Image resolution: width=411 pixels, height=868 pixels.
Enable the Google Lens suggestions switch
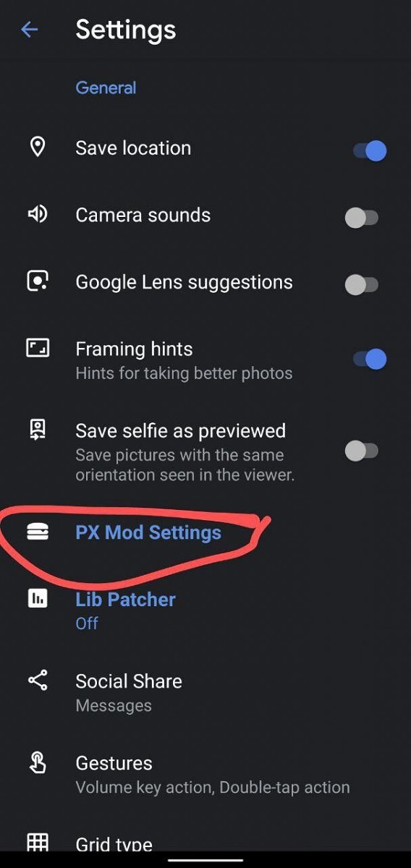362,284
